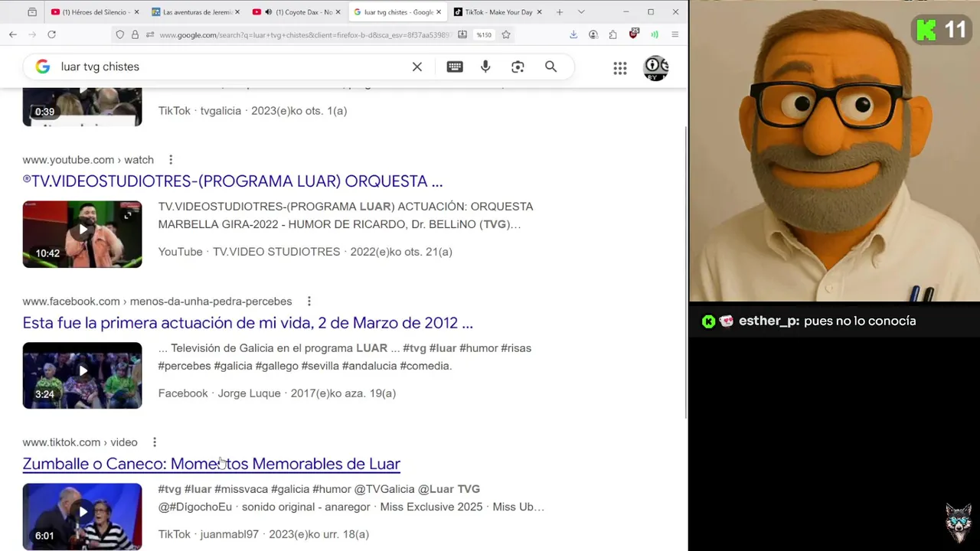Reset the %150 zoom level indicator
The height and width of the screenshot is (551, 980).
coord(484,34)
